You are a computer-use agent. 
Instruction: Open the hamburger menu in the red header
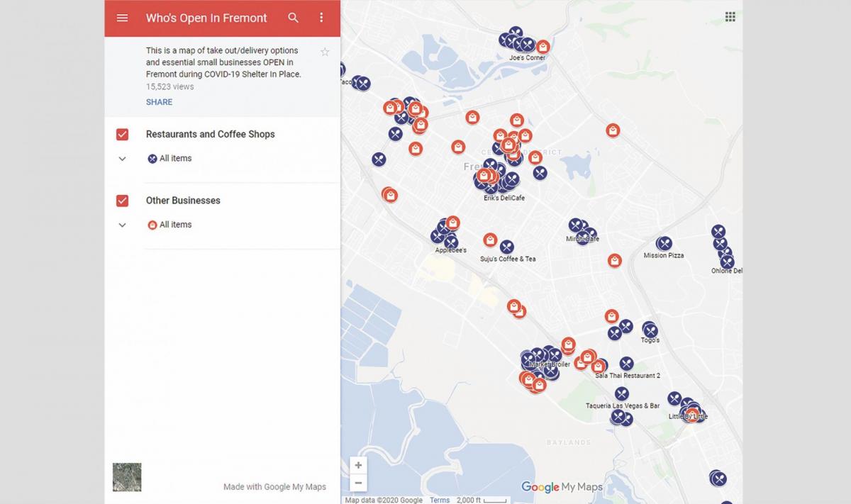click(x=122, y=18)
